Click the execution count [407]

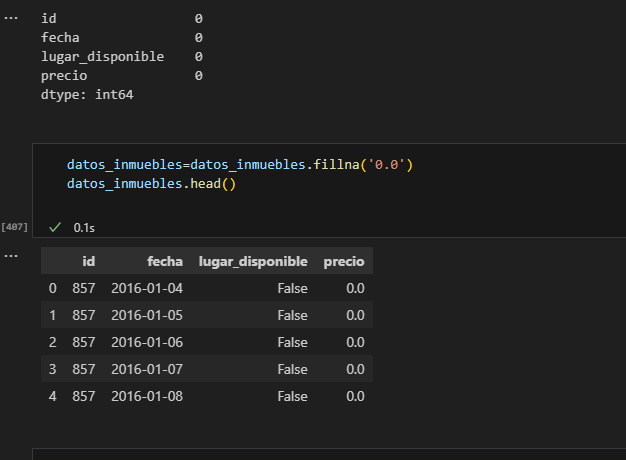coord(14,227)
